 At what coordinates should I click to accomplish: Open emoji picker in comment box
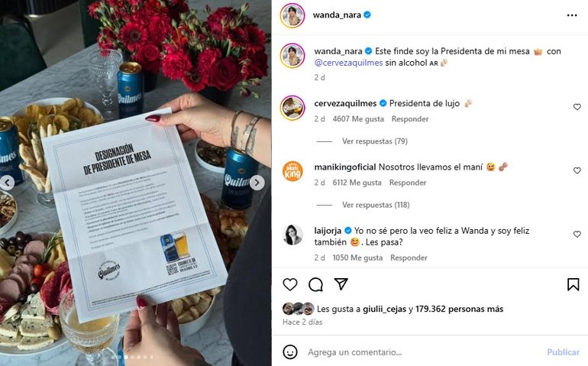[290, 352]
